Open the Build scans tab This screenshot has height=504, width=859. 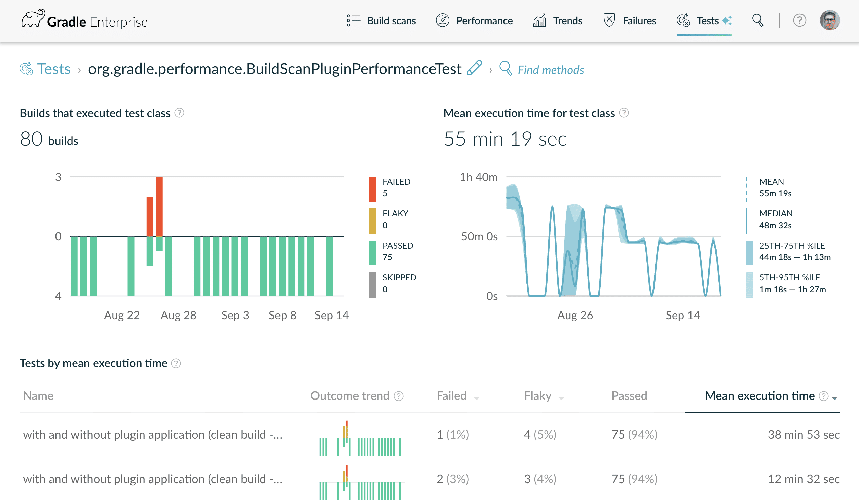381,21
